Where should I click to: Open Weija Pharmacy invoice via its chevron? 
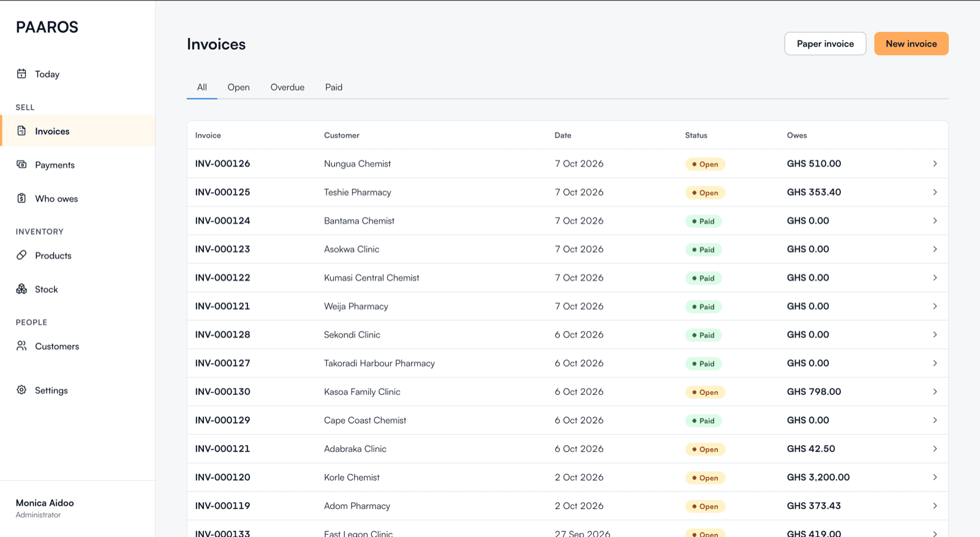pyautogui.click(x=935, y=306)
